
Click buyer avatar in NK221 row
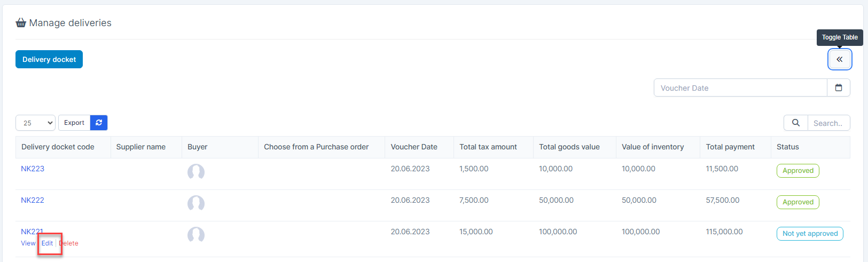point(196,235)
